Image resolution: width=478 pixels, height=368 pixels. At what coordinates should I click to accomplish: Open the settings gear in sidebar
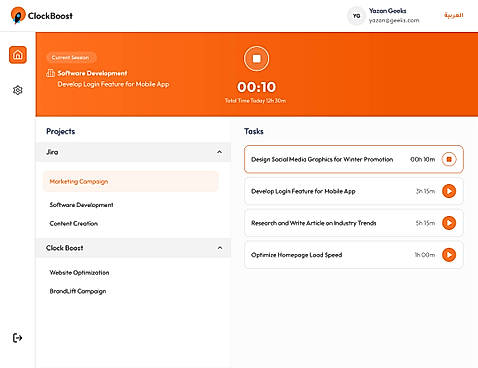(18, 90)
